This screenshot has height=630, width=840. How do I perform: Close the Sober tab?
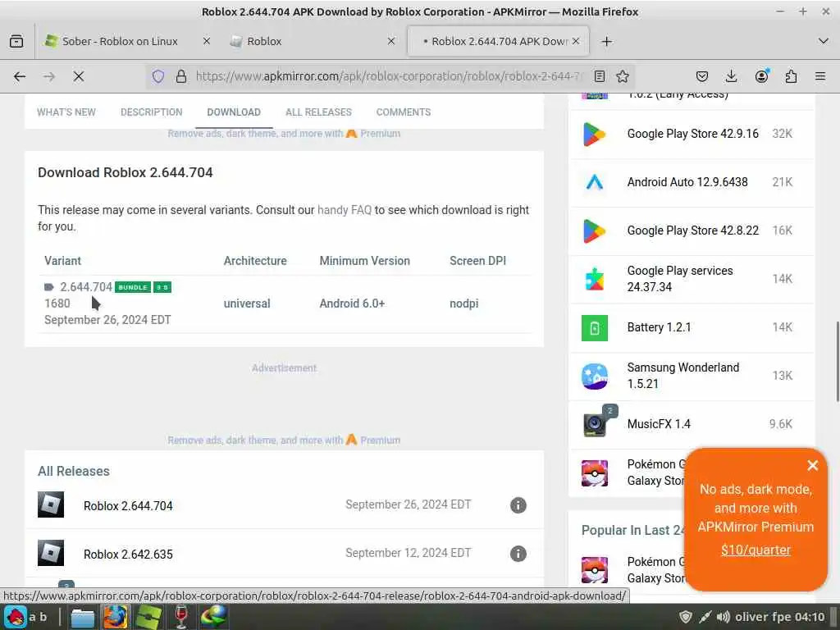point(206,41)
